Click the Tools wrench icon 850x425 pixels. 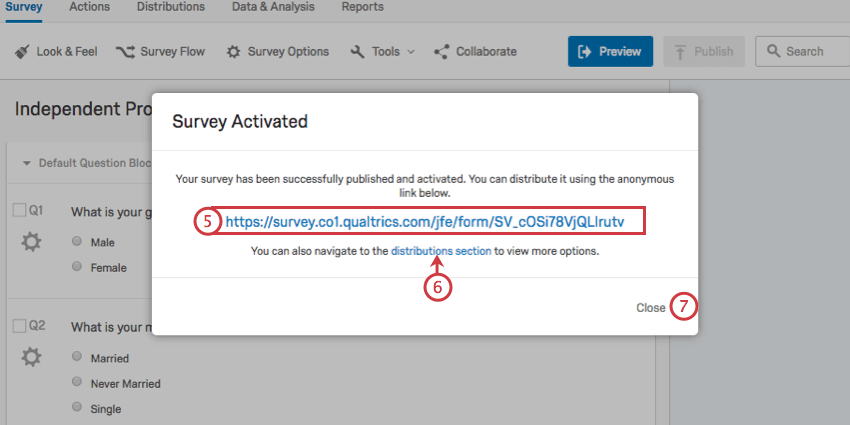pos(358,52)
